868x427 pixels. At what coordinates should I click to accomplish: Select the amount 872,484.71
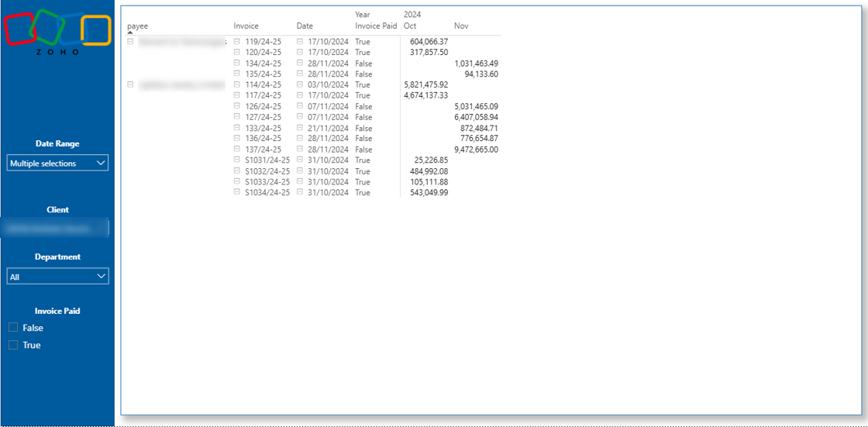point(480,128)
